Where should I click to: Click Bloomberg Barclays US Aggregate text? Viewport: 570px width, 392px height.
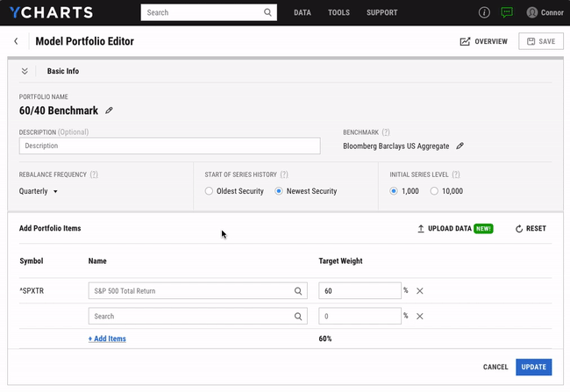(395, 146)
